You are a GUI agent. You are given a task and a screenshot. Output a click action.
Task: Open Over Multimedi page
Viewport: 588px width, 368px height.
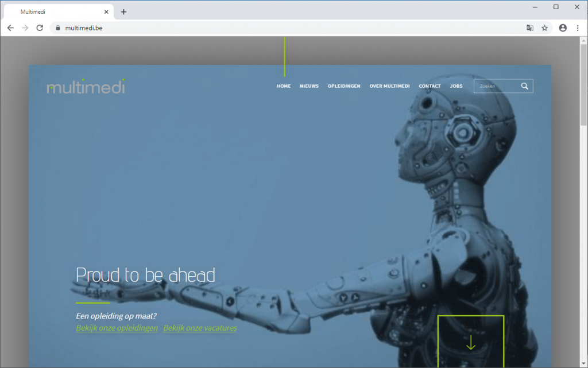(x=390, y=86)
